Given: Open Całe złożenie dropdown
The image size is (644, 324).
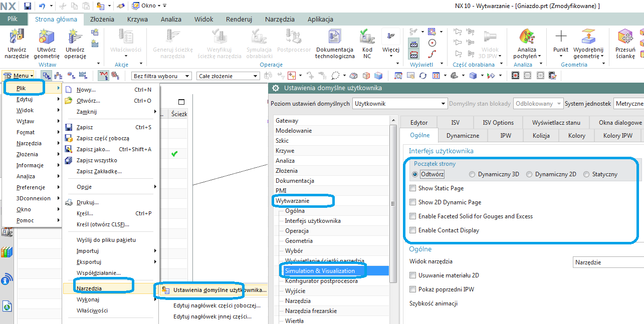Looking at the screenshot, I should [228, 76].
